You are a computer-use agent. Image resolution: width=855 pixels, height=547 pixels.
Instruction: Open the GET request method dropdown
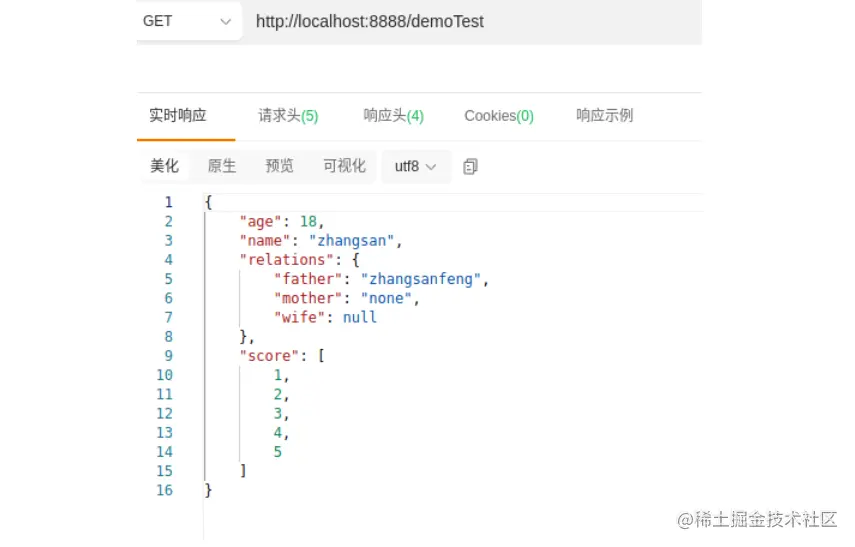point(188,21)
